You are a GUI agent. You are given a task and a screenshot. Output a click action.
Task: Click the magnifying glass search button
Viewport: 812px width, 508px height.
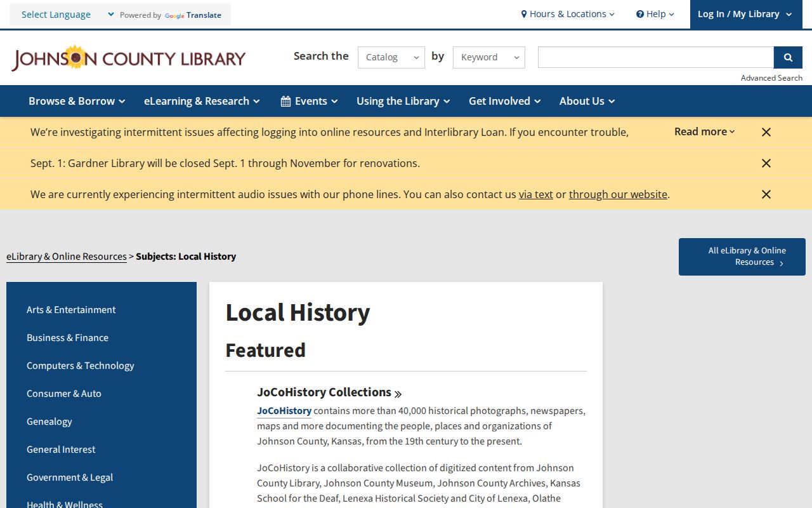point(788,57)
